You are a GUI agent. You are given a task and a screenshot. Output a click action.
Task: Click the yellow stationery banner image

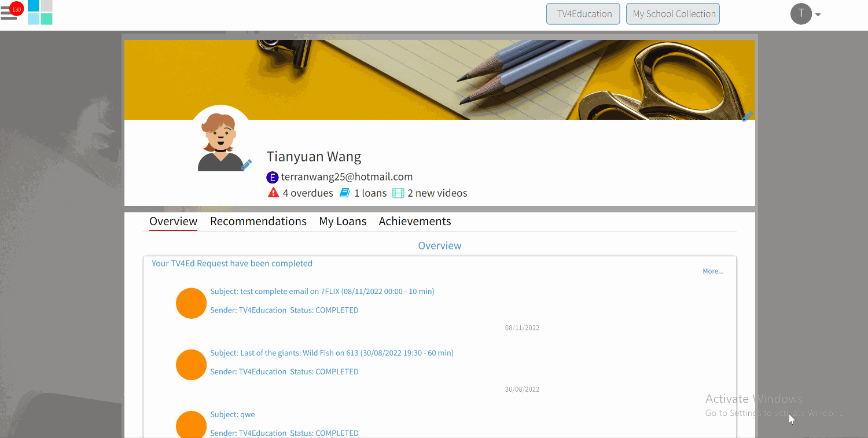[x=440, y=80]
